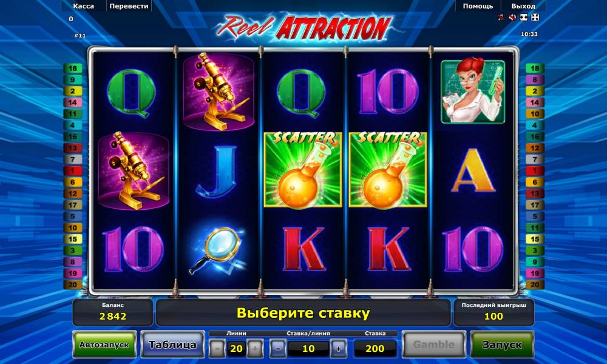This screenshot has height=364, width=607.
Task: Select the Перевести menu item
Action: tap(129, 6)
